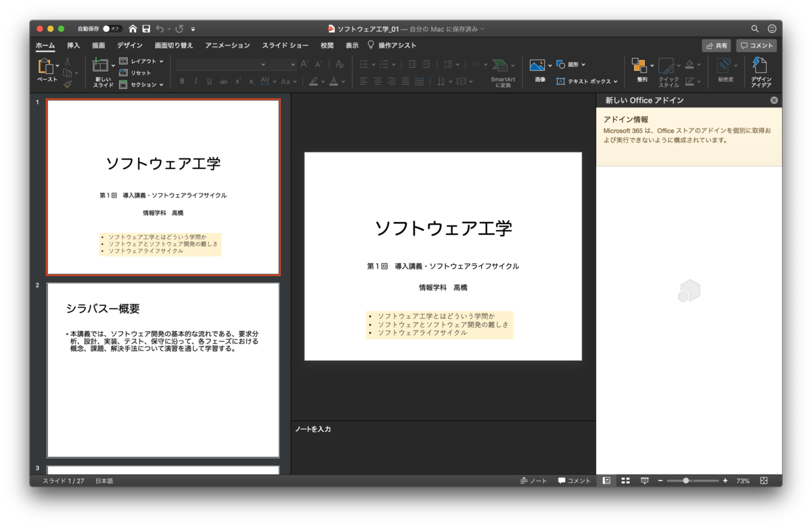Open the font size combo box
Image resolution: width=812 pixels, height=526 pixels.
click(x=282, y=64)
